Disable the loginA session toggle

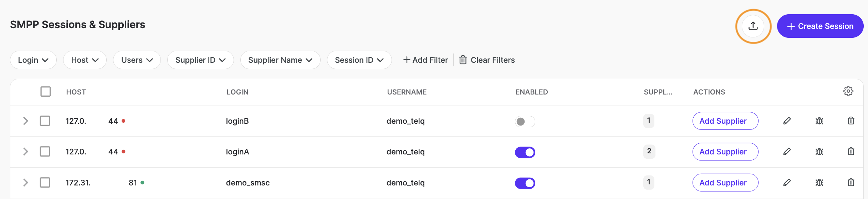(525, 152)
